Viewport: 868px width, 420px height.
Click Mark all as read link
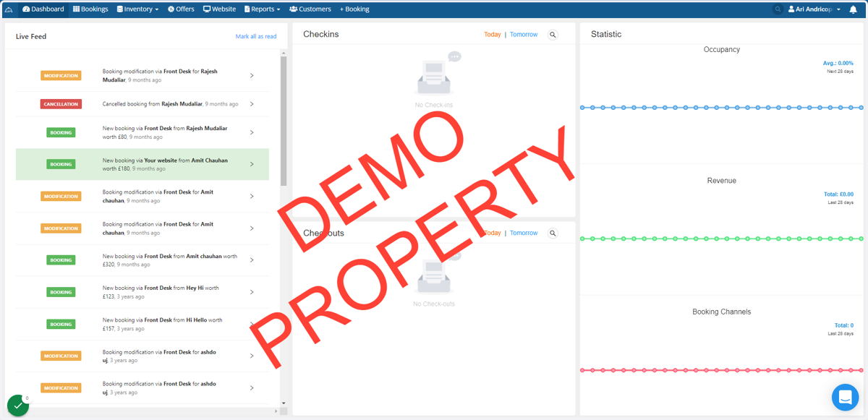pyautogui.click(x=256, y=36)
